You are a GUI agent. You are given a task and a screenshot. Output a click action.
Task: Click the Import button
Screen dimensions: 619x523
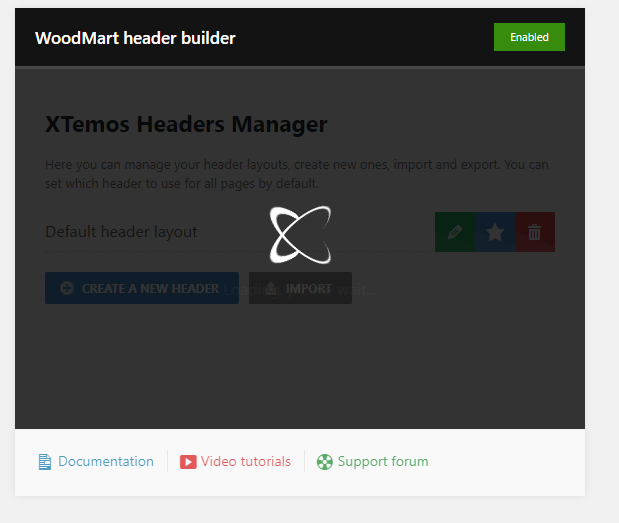300,288
